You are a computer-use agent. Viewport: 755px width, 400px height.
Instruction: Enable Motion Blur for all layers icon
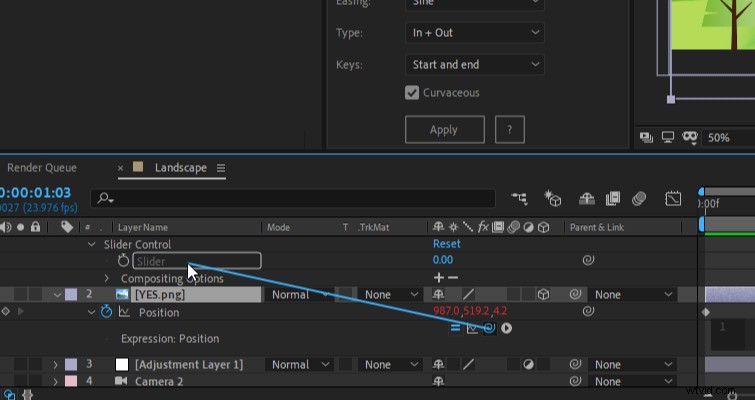click(x=639, y=198)
